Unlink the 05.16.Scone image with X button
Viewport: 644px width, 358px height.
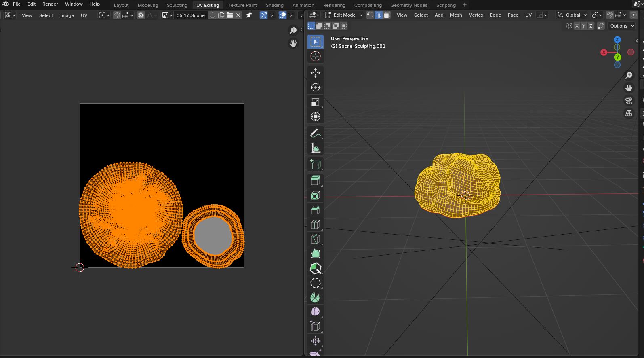[238, 15]
